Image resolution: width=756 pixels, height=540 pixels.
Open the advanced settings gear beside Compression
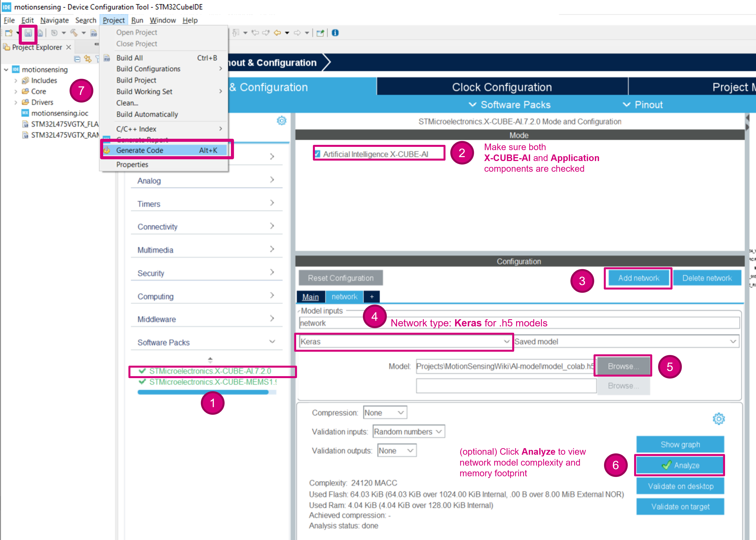[718, 419]
